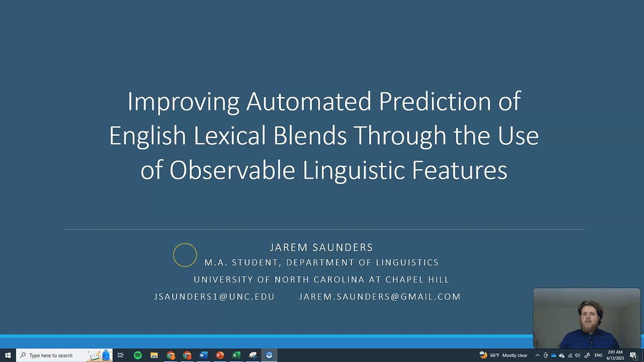Open the 66°F Mostly clear weather widget
Image resolution: width=644 pixels, height=362 pixels.
click(x=503, y=355)
